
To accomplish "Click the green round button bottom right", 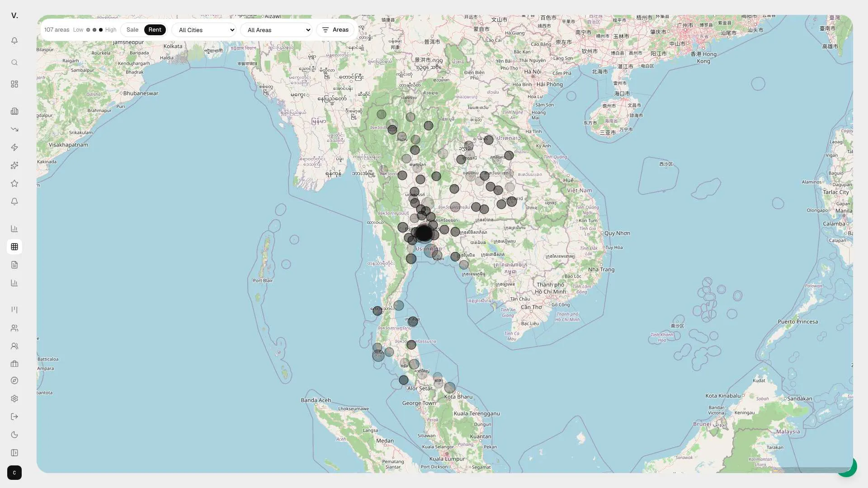I will [x=846, y=466].
